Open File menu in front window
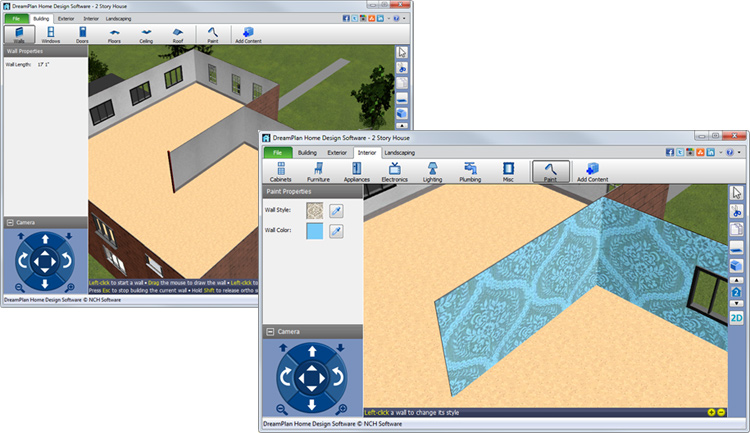The image size is (750, 433). [277, 153]
